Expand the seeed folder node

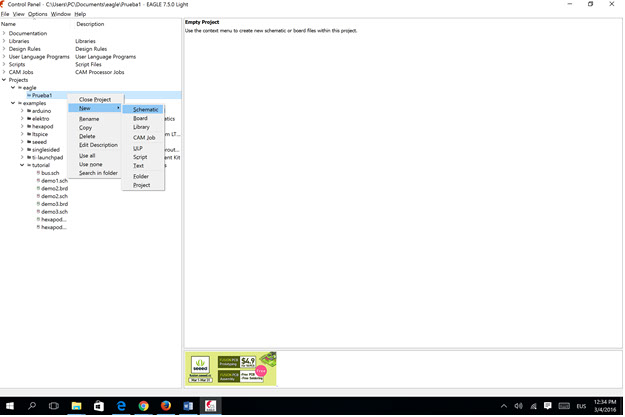pos(22,142)
